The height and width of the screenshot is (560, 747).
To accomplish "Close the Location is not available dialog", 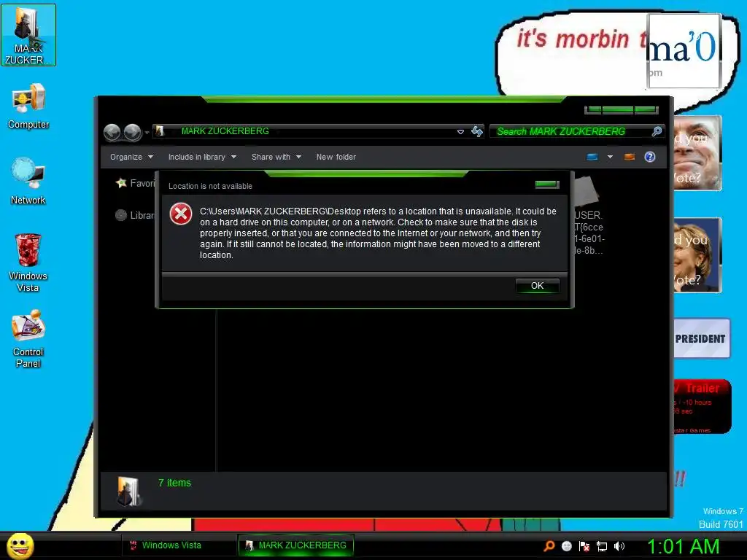I will 547,184.
